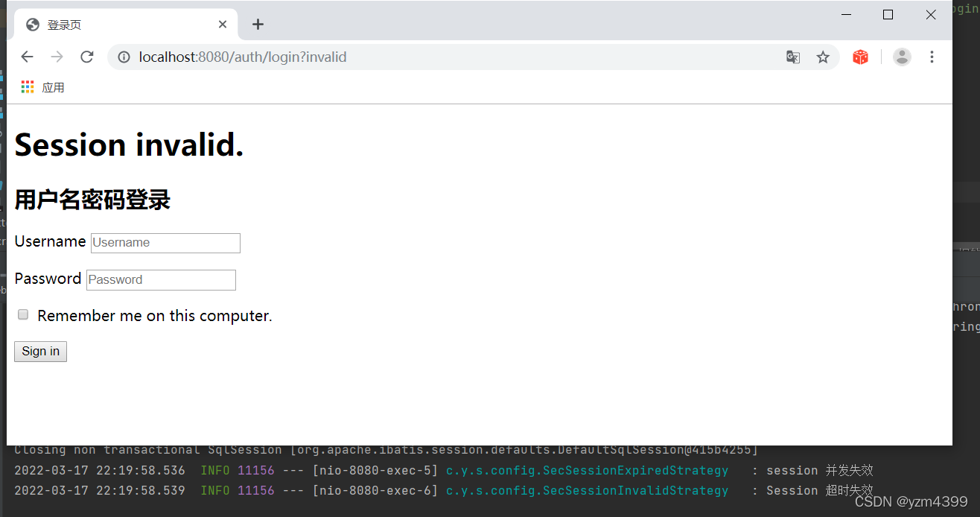Click the 应用 bookmarks label
Viewport: 980px width, 517px height.
53,88
